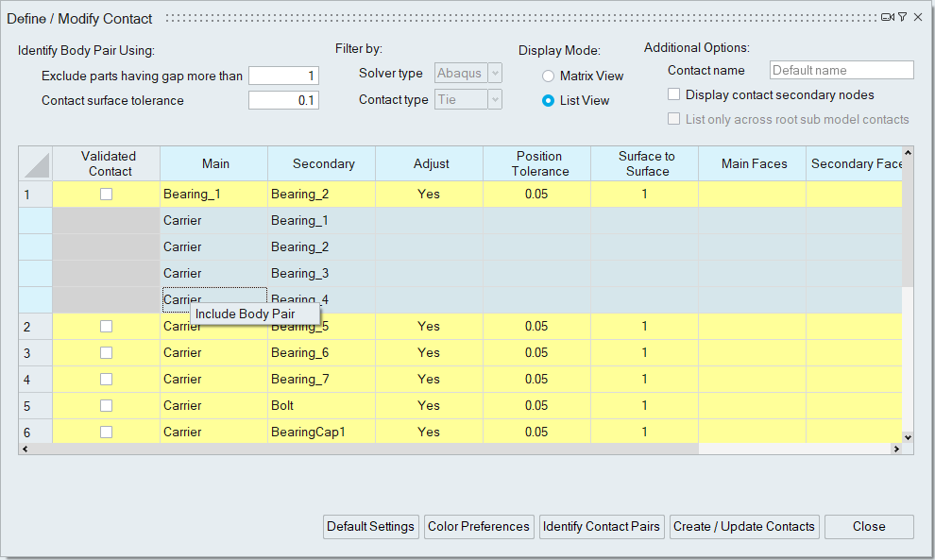Click the funnel filter icon
The height and width of the screenshot is (560, 935).
click(903, 17)
